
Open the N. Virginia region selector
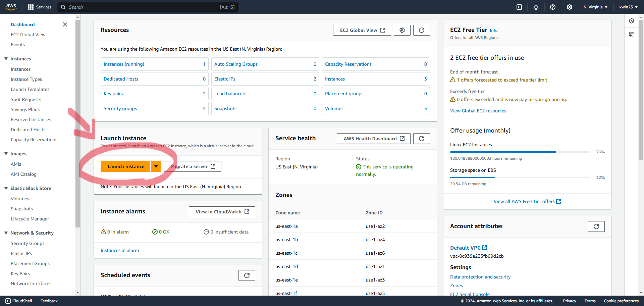(x=595, y=7)
